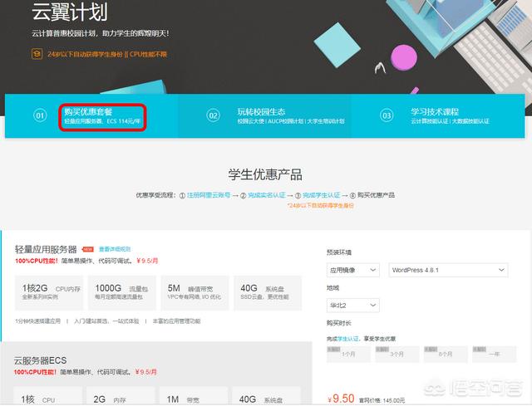Click the red NEW badge beside 轻量应用服务器

click(x=88, y=249)
